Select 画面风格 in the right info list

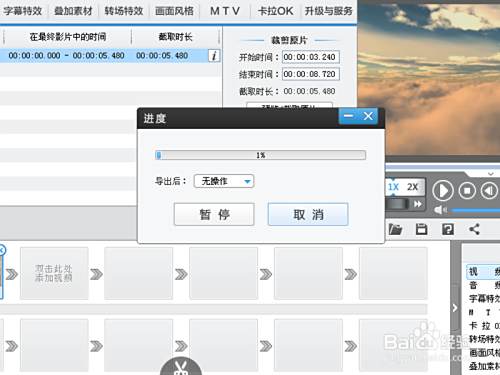484,352
